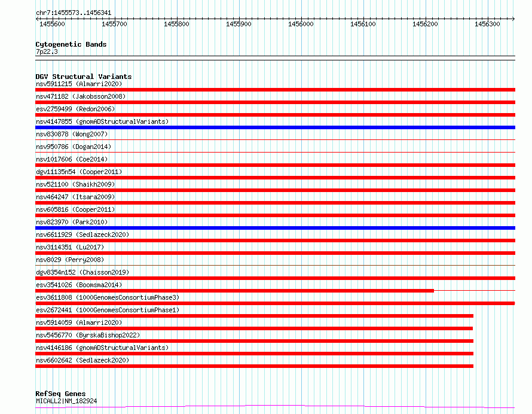Click the red bar under nsv6602642
This screenshot has height=414, width=532.
point(254,366)
